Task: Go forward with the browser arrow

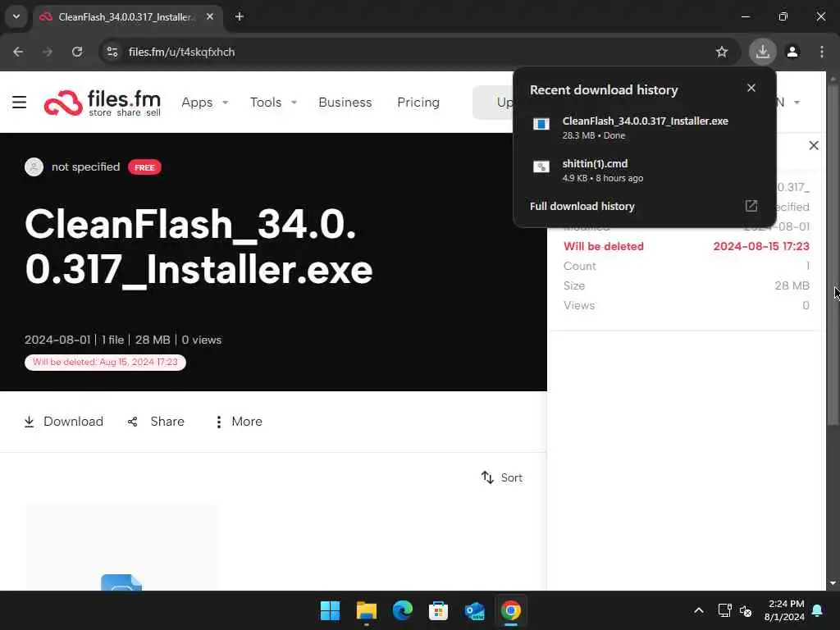Action: [48, 52]
